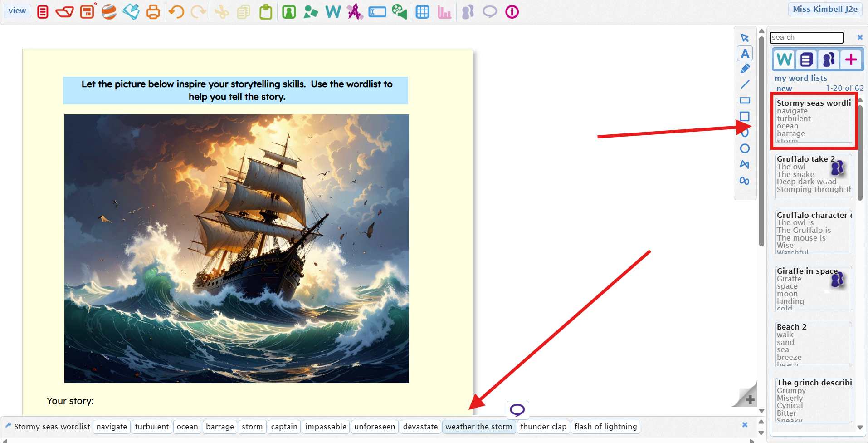Open the view menu

click(x=17, y=10)
